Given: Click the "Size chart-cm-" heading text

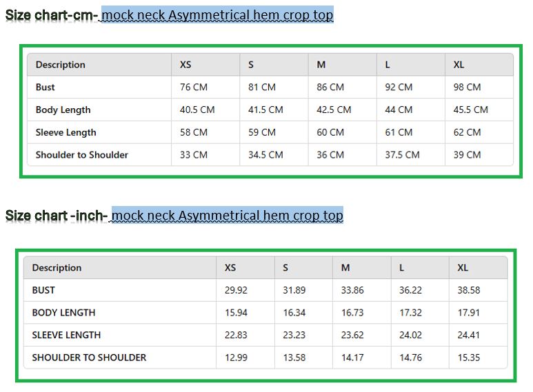Looking at the screenshot, I should click(52, 14).
